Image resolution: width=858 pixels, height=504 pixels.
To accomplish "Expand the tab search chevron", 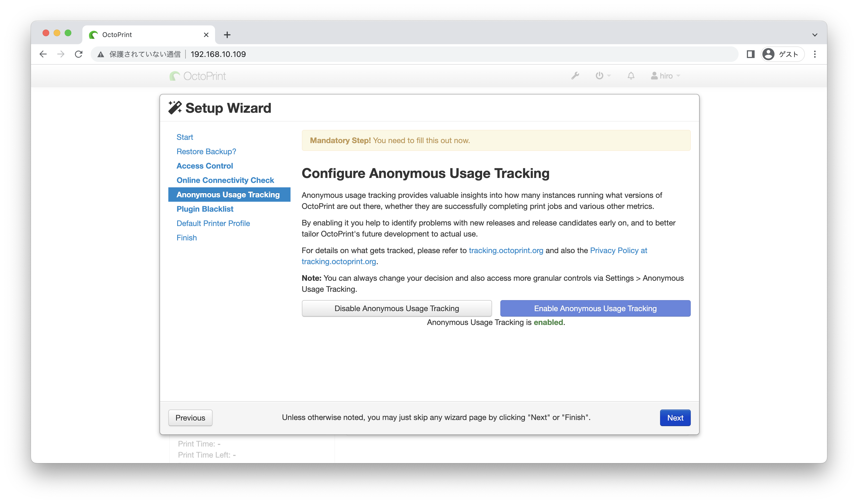I will (x=815, y=35).
